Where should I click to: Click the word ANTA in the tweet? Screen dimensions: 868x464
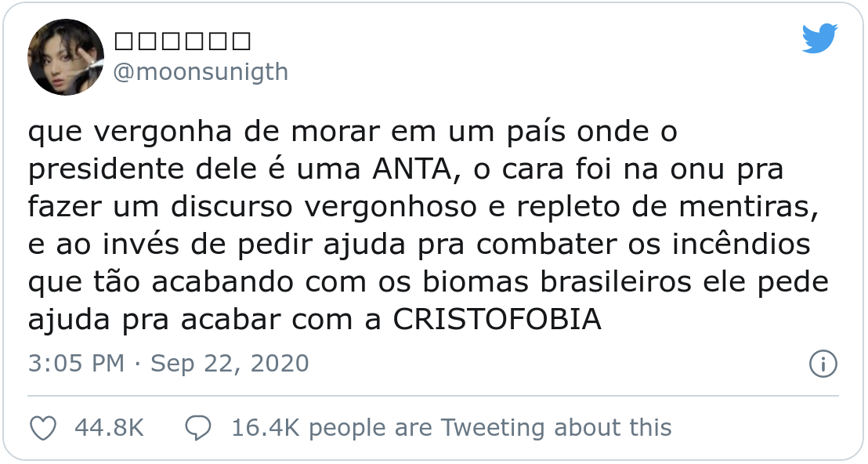pyautogui.click(x=412, y=169)
